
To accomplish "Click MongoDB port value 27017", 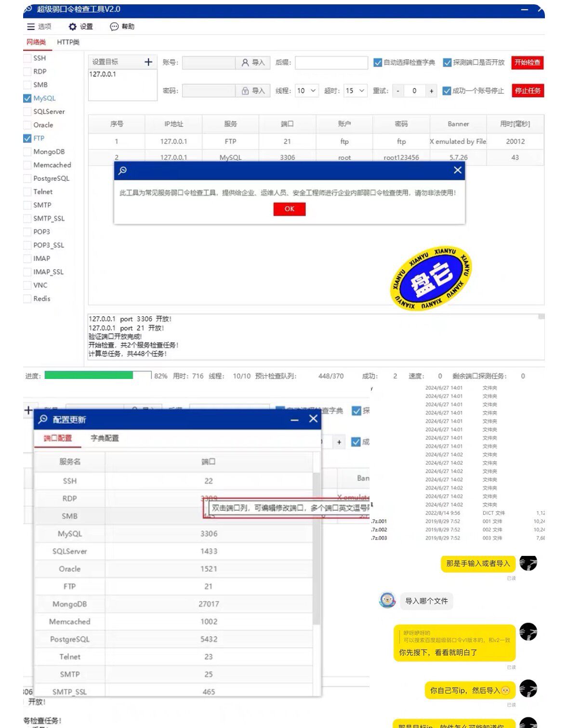I will pos(209,604).
